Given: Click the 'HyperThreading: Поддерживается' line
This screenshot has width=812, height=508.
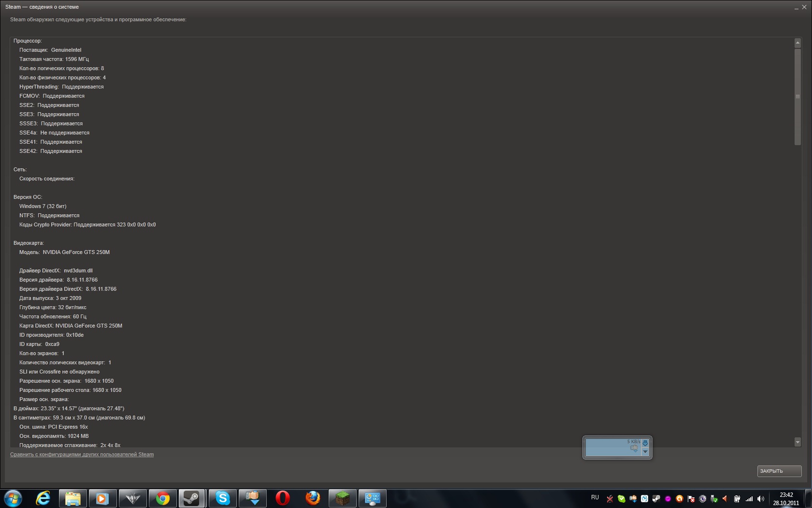Looking at the screenshot, I should [61, 87].
